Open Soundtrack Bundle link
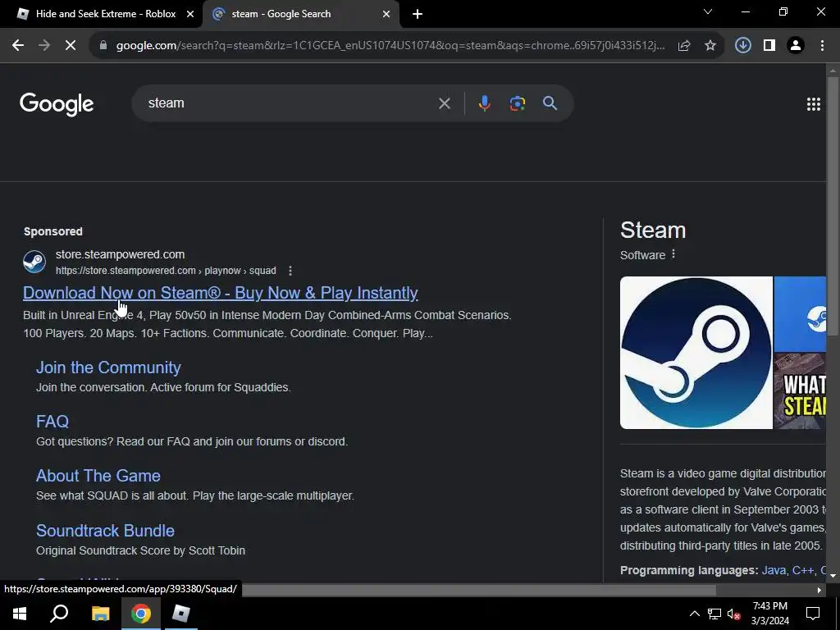 click(x=105, y=531)
